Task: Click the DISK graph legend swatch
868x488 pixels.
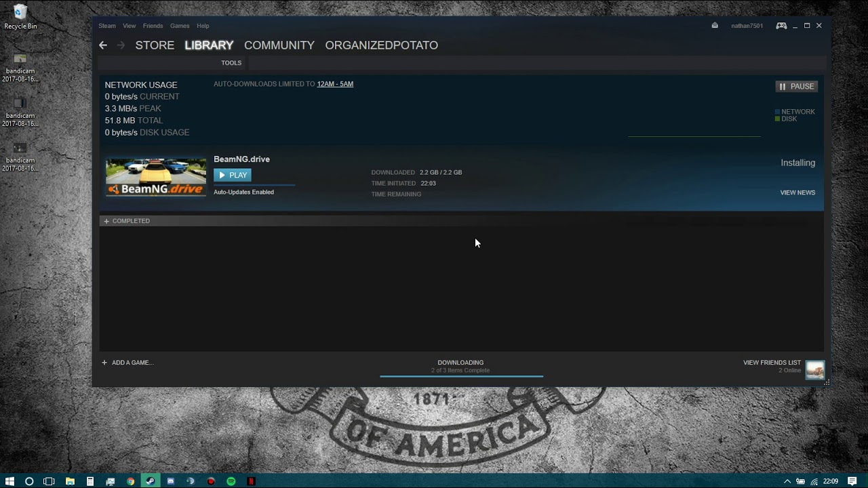Action: [x=777, y=119]
